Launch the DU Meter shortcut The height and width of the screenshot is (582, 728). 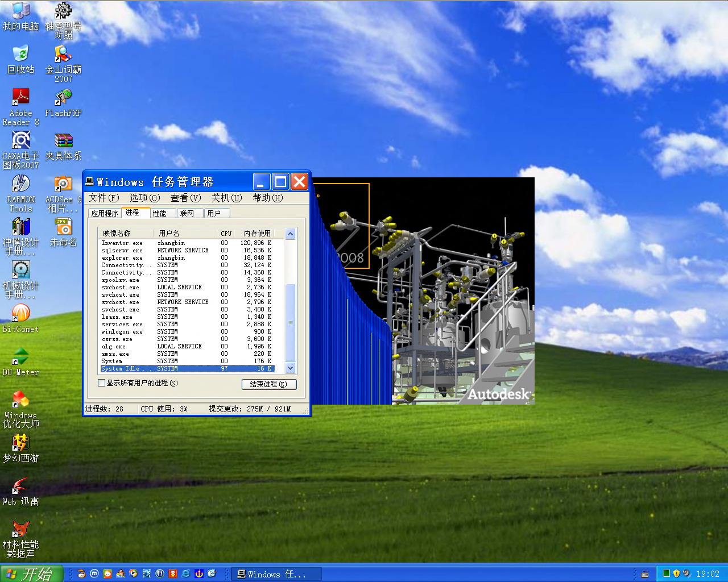point(21,361)
